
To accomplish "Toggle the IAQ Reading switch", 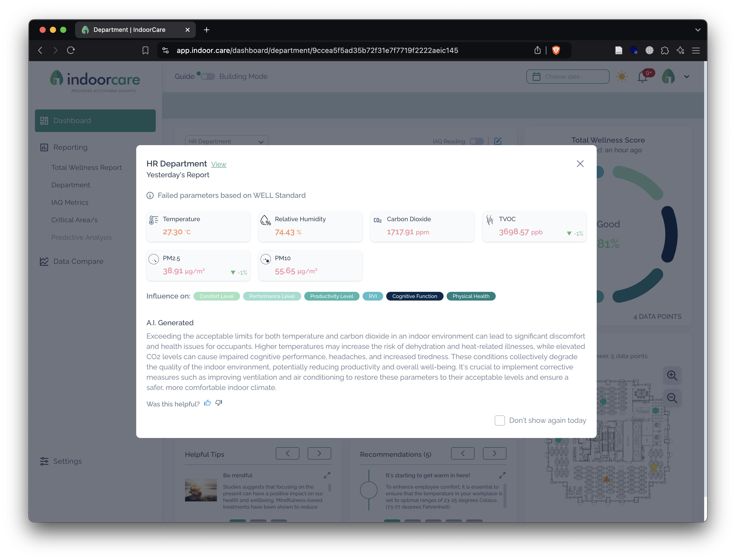I will [x=476, y=141].
